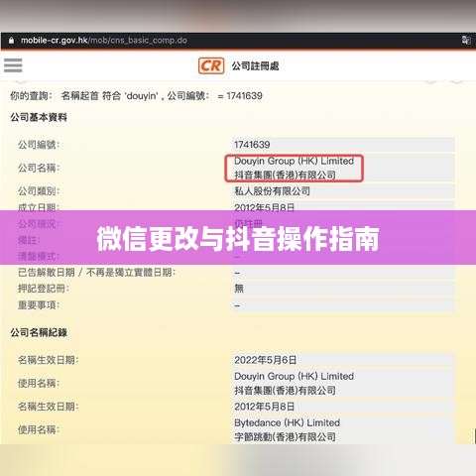This screenshot has width=476, height=476.
Task: Click the 公司基本資料 section heading
Action: click(39, 117)
